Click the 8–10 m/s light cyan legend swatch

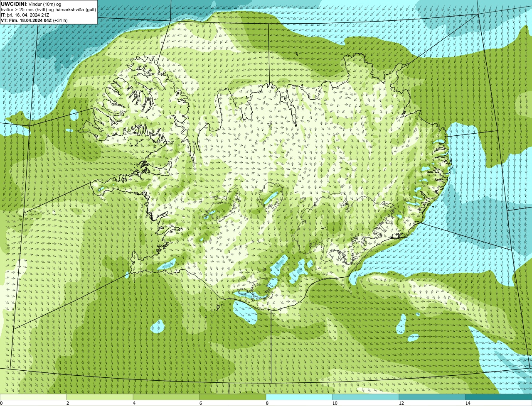[299, 397]
